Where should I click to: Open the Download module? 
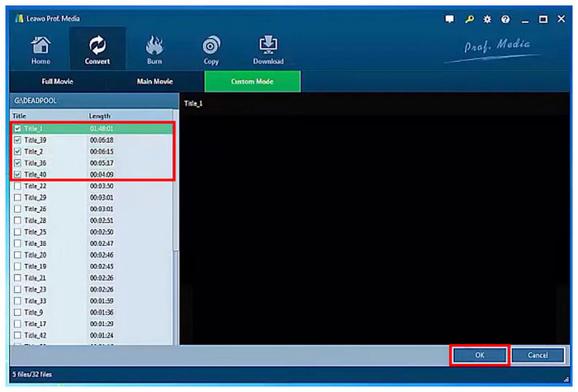coord(268,50)
